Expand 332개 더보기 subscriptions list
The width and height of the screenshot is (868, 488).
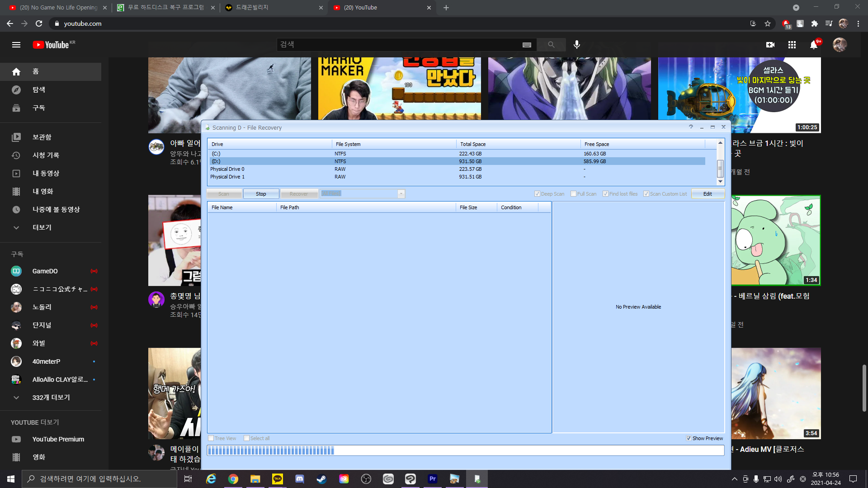(51, 398)
